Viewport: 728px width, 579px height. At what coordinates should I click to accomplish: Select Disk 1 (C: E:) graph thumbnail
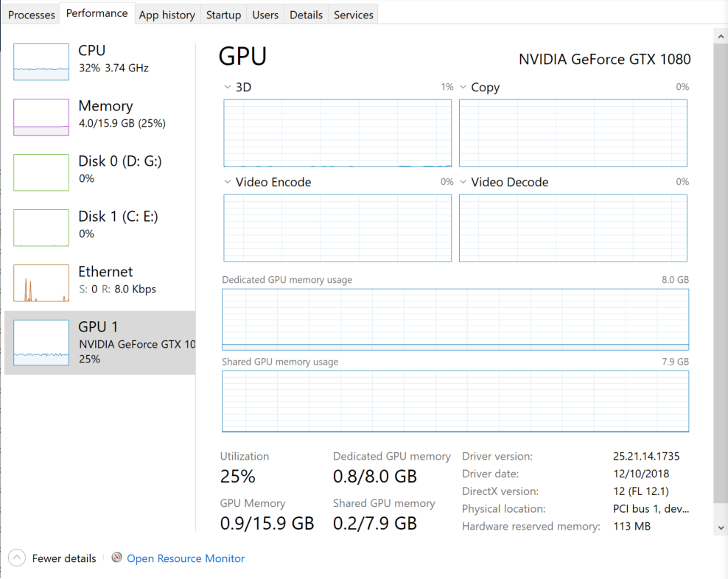pyautogui.click(x=41, y=228)
